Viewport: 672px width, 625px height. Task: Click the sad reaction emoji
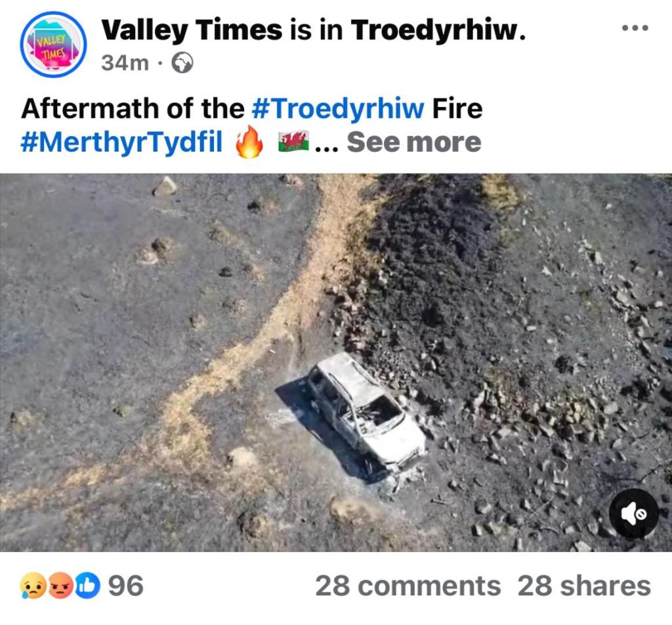tap(33, 586)
